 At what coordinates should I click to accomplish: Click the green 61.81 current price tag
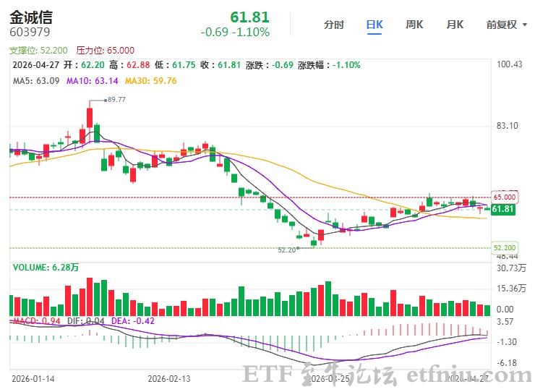pos(503,208)
